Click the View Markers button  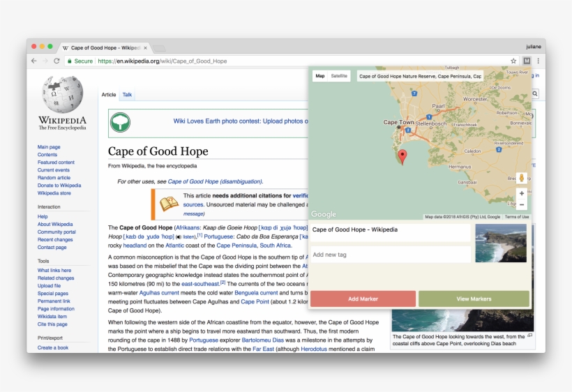(474, 299)
